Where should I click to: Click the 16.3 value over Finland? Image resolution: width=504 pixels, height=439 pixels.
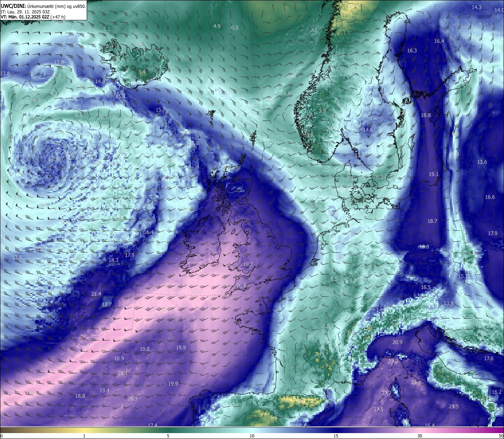point(412,51)
